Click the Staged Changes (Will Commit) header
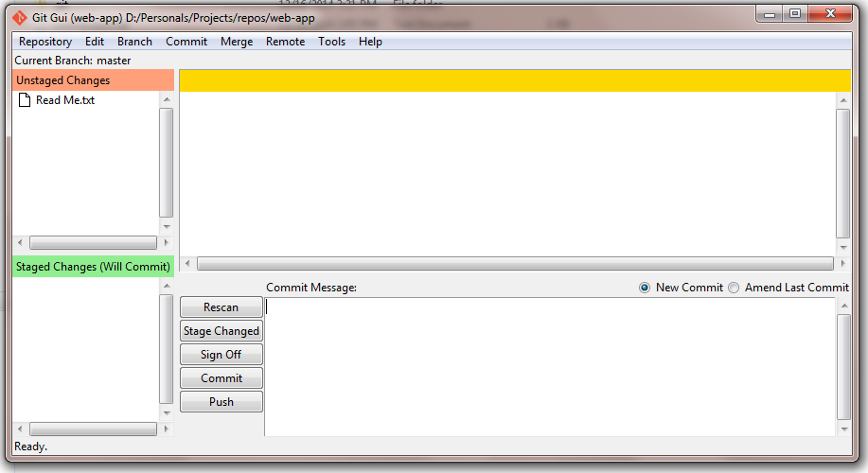 tap(93, 267)
